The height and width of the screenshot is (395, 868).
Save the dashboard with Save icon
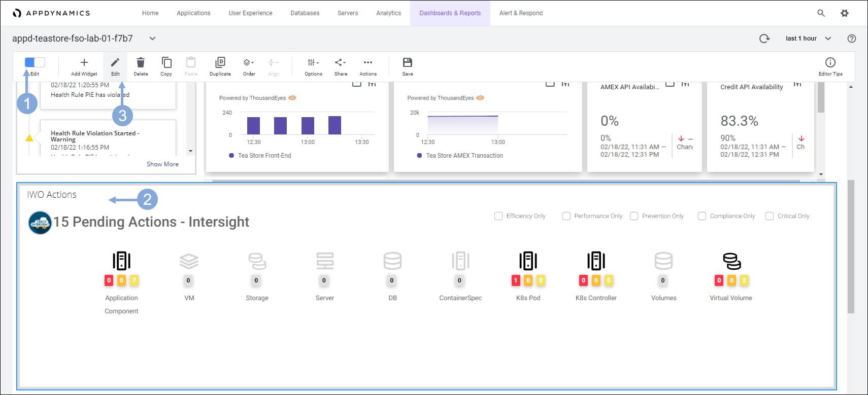pyautogui.click(x=408, y=62)
